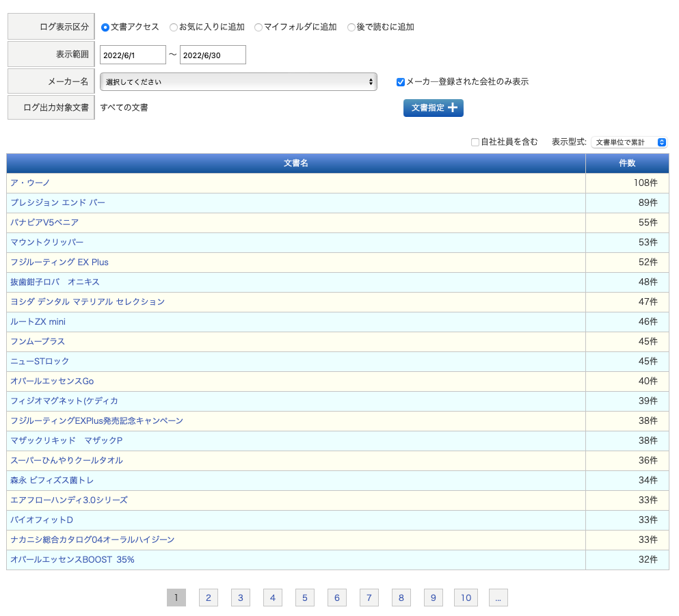
Task: Open スーパーひんやりクールタオル link
Action: [67, 461]
